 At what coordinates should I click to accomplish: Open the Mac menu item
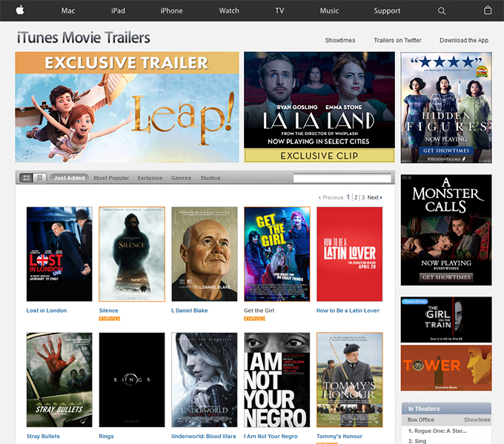tap(68, 10)
